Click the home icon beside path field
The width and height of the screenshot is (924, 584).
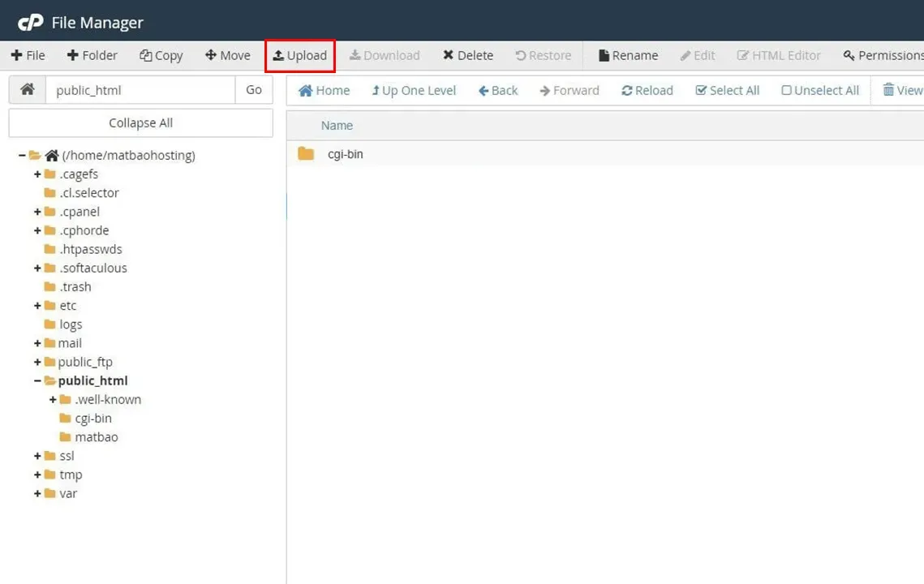[x=27, y=89]
